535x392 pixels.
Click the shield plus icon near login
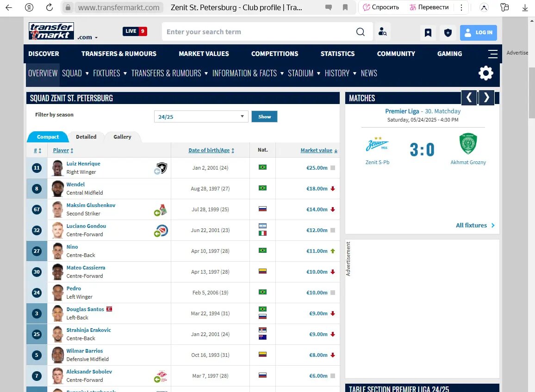[x=447, y=32]
